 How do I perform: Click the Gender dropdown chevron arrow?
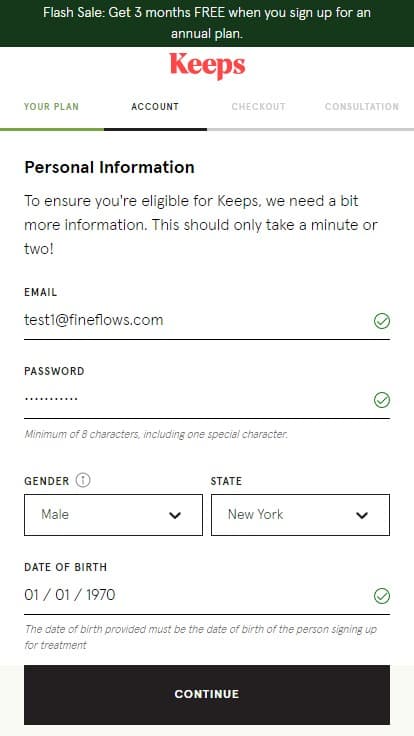175,515
